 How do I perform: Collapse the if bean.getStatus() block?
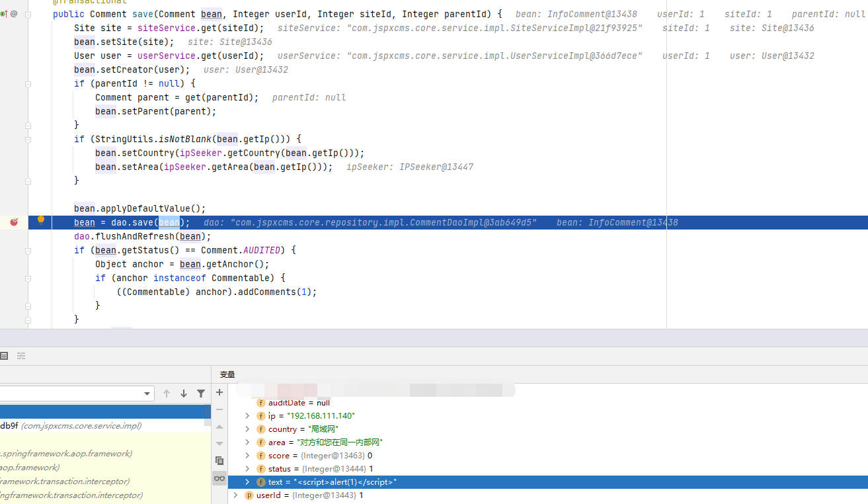point(28,251)
